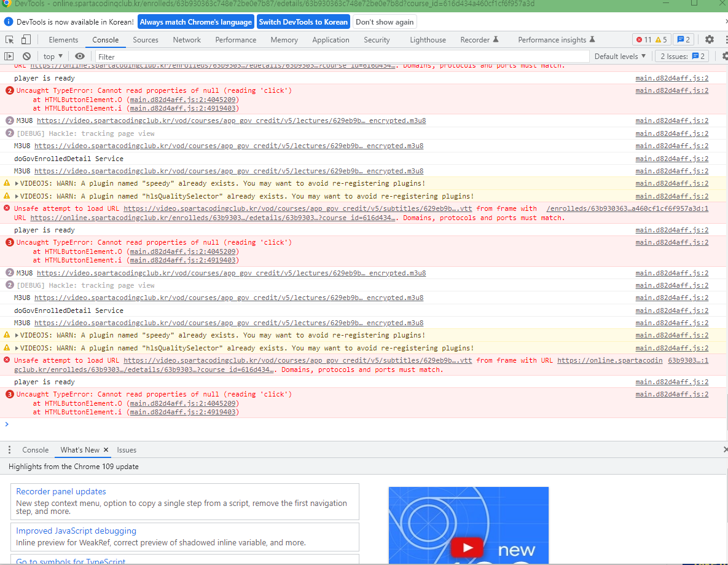Image resolution: width=728 pixels, height=565 pixels.
Task: Open the Lighthouse tab
Action: point(428,39)
